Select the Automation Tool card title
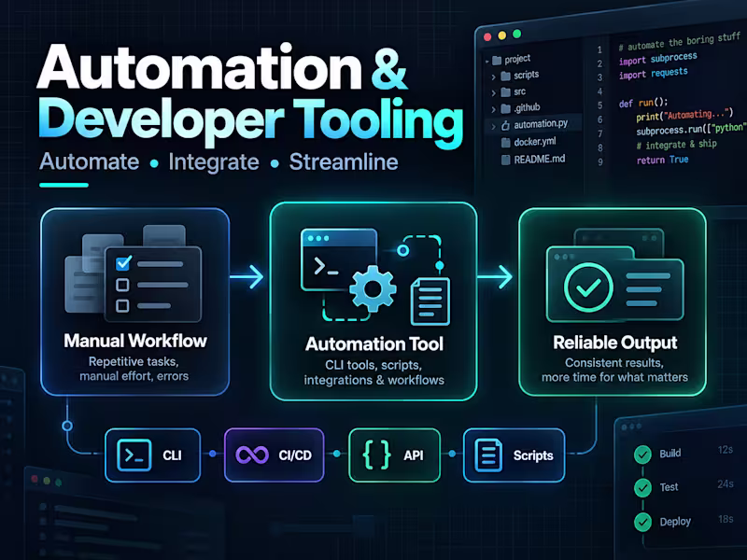 [374, 343]
